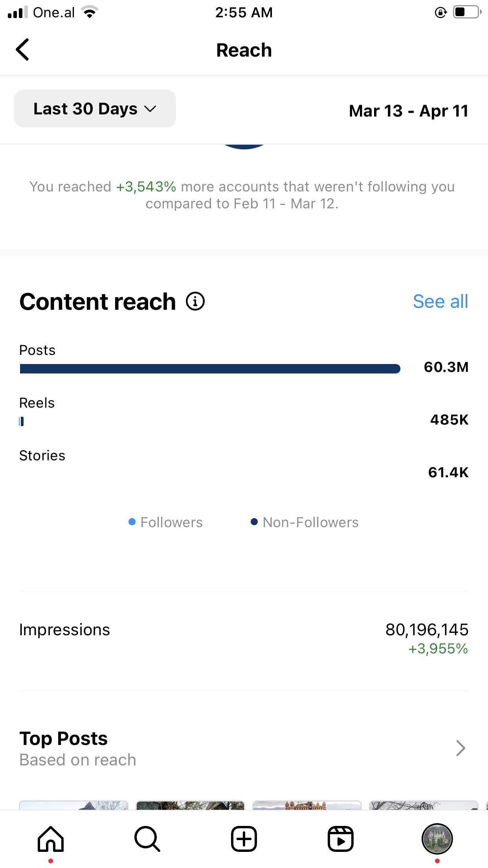Tap the Impressions row value
The image size is (488, 868).
point(427,630)
